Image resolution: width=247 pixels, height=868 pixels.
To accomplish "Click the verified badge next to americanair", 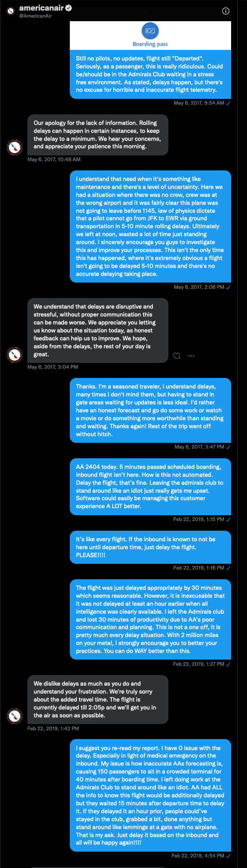I will pos(69,8).
